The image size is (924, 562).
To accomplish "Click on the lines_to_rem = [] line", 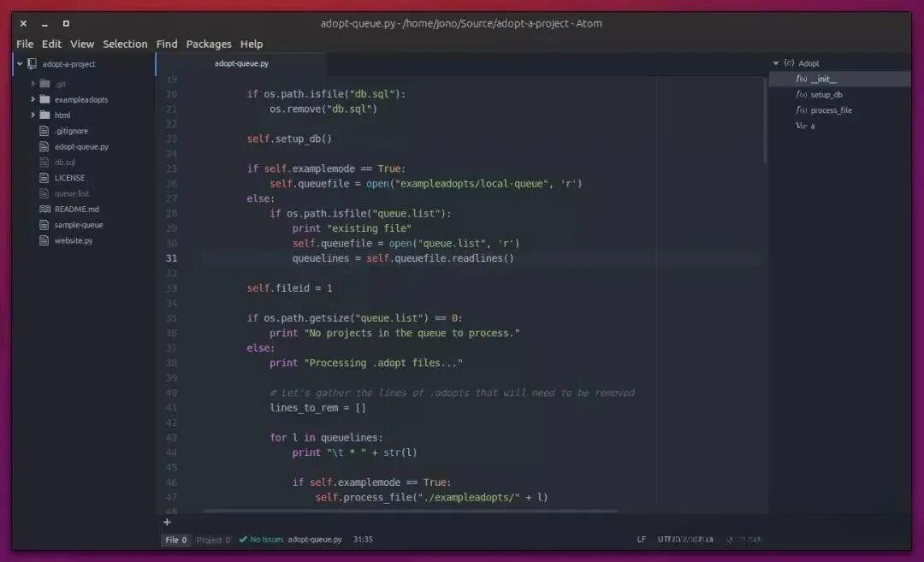I will [317, 408].
